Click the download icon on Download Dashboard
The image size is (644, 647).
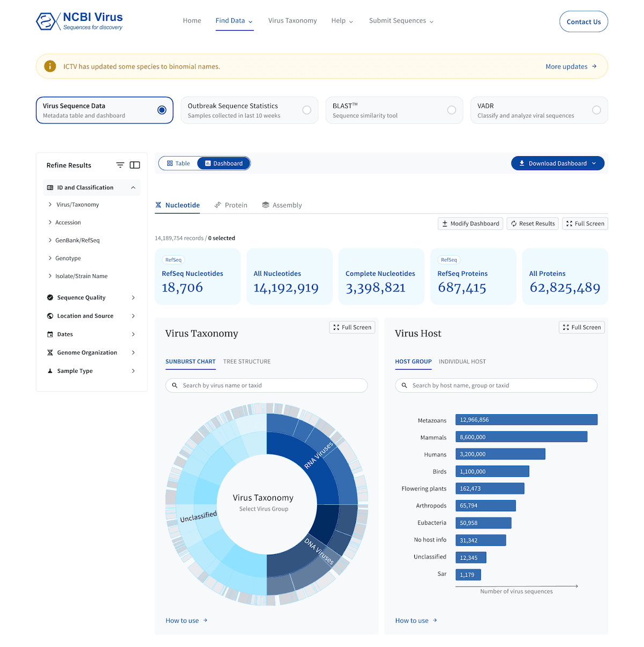coord(522,163)
